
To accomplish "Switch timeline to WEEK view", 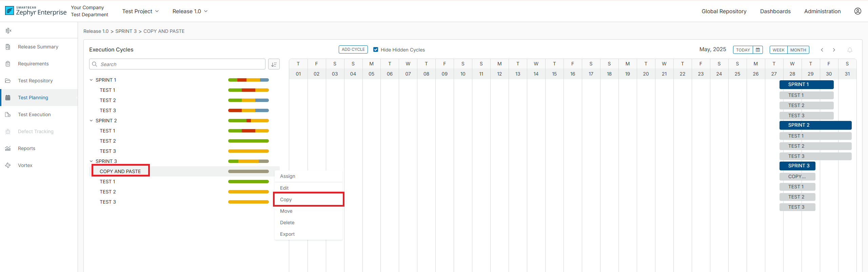I will click(x=778, y=50).
